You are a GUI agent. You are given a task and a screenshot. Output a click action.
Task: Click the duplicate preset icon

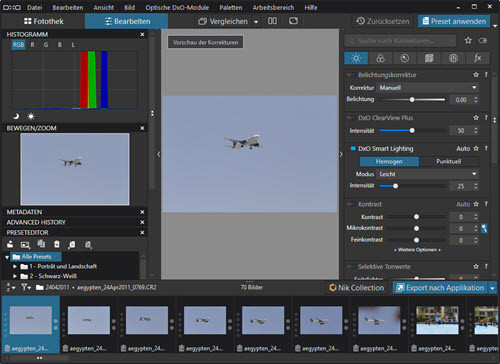coord(41,244)
